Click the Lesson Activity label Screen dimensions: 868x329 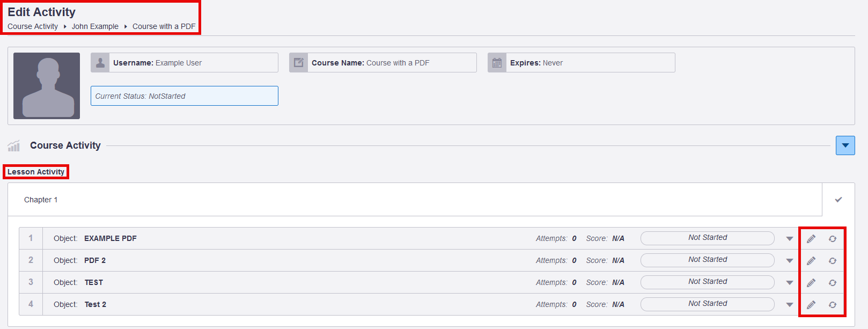click(36, 172)
